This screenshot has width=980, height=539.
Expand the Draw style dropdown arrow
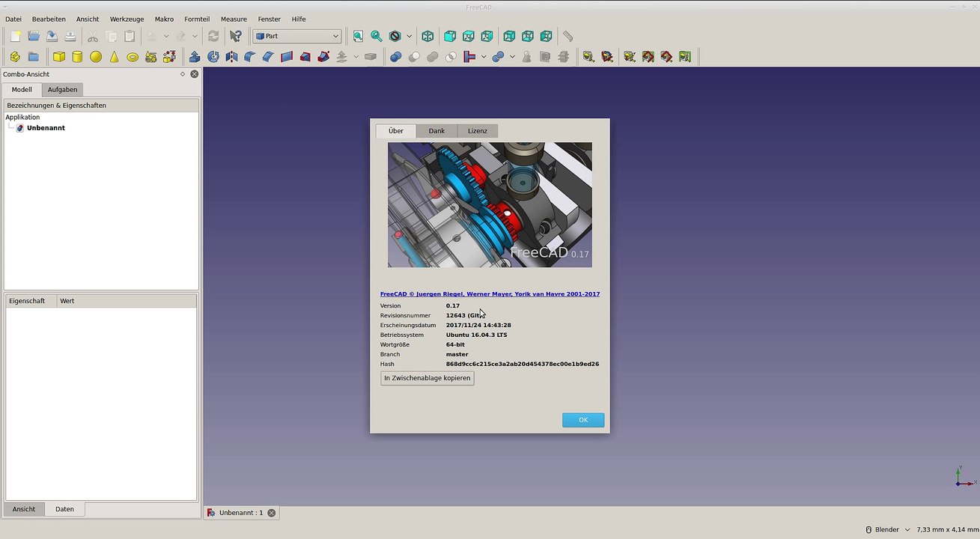tap(409, 36)
